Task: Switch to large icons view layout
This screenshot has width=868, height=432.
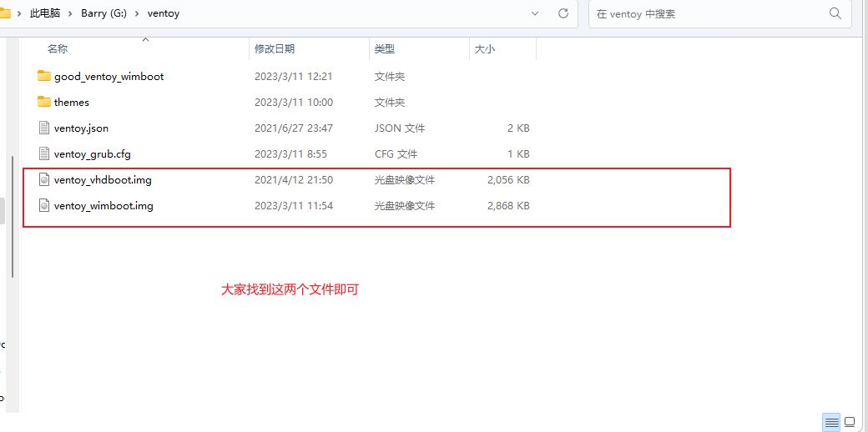Action: (850, 421)
